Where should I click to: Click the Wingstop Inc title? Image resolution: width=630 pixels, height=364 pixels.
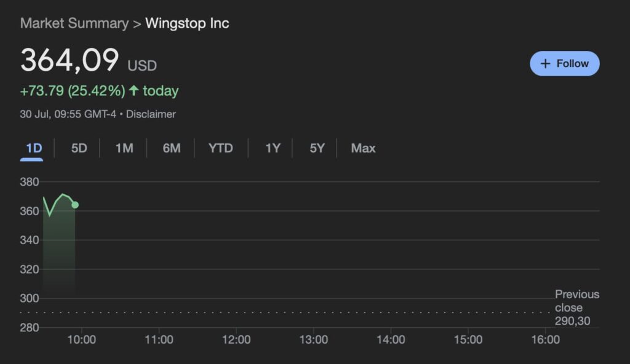tap(187, 23)
